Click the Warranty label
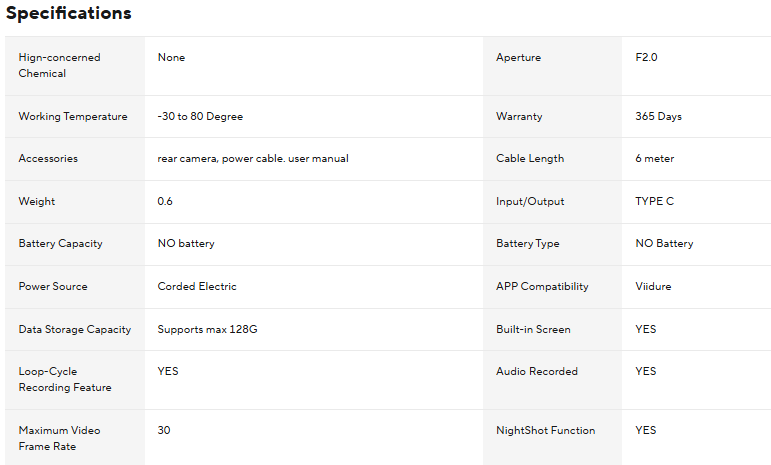The height and width of the screenshot is (465, 771). pos(519,117)
